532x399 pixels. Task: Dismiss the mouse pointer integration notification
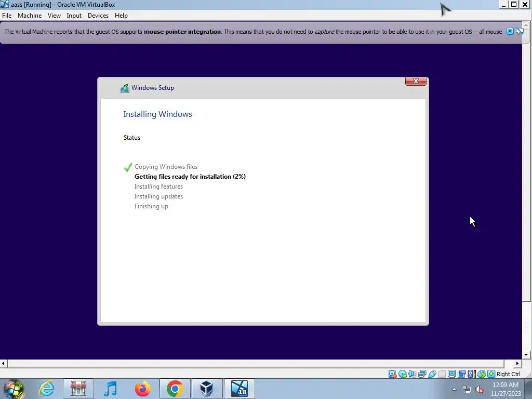(510, 31)
